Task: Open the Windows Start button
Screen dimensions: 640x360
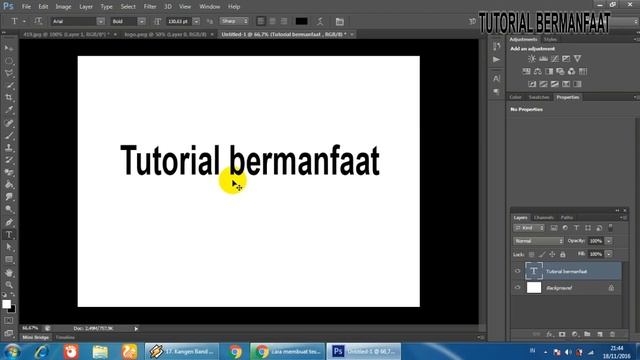Action: [x=12, y=351]
